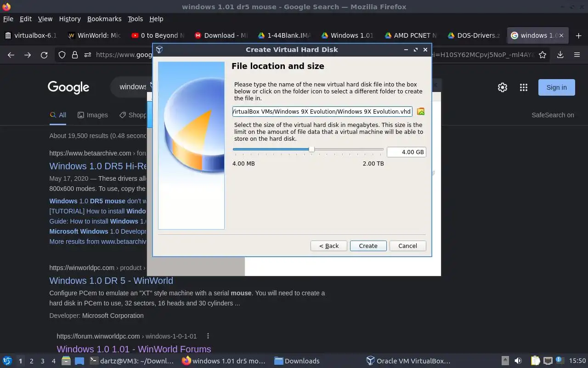Open the Google apps grid
The height and width of the screenshot is (368, 588).
[523, 87]
